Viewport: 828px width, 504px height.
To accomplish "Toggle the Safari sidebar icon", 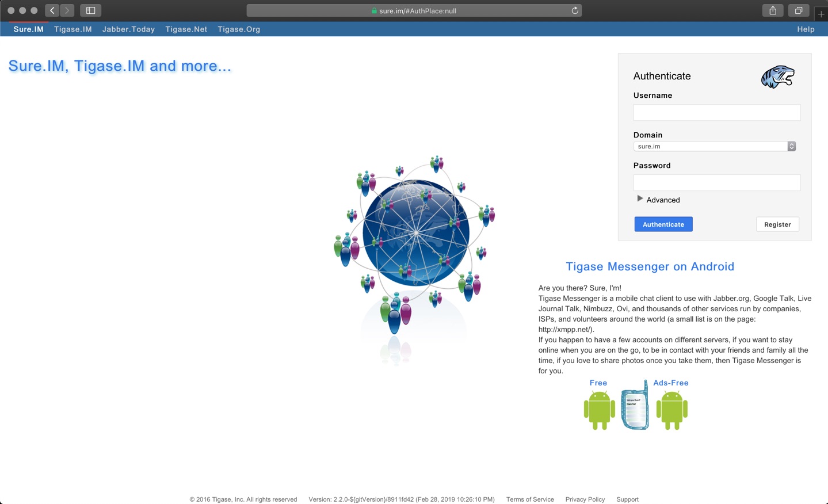I will [x=91, y=10].
